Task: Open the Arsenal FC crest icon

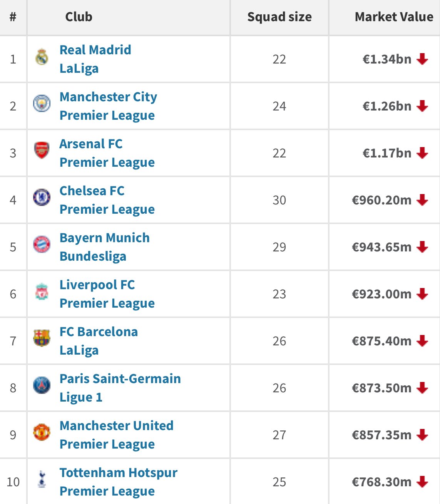Action: 42,150
